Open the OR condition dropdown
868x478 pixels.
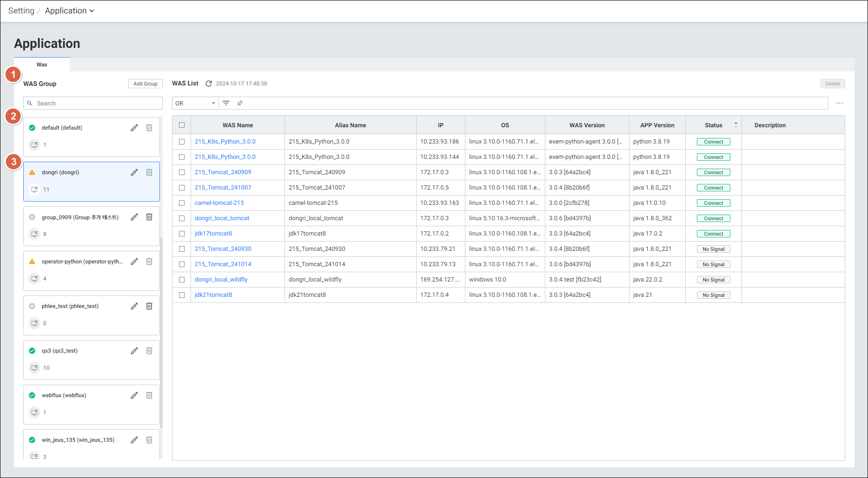195,103
